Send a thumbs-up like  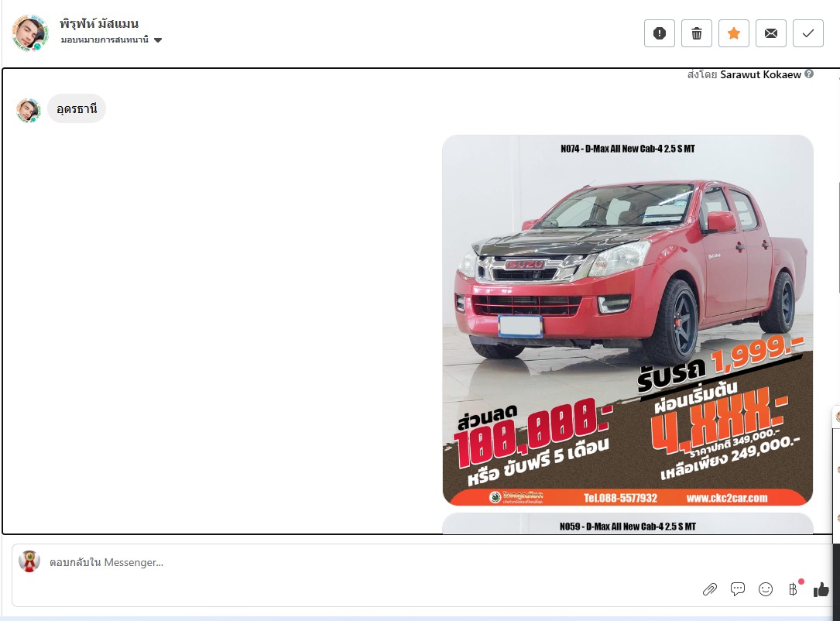click(x=821, y=590)
